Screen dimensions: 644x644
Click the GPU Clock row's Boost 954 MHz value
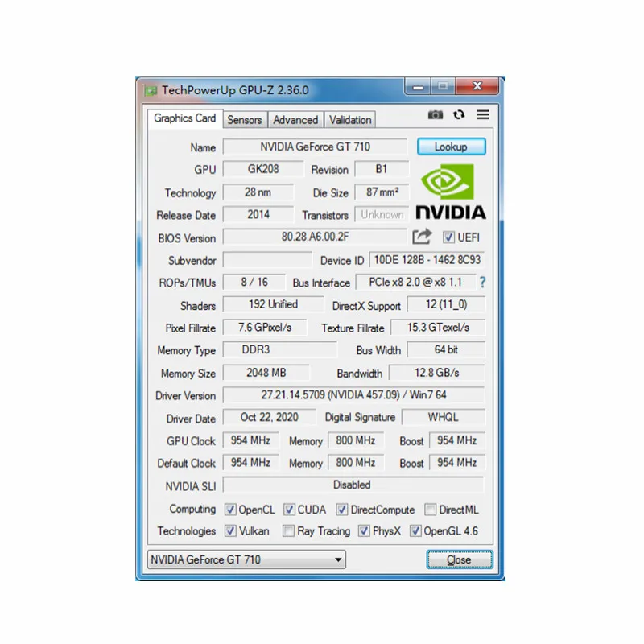pyautogui.click(x=457, y=440)
